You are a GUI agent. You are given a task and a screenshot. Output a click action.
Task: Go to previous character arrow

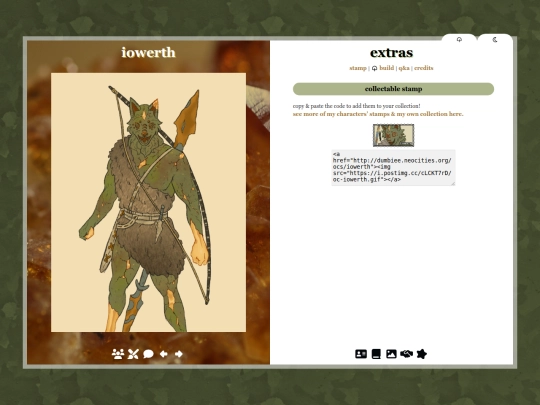pos(164,354)
